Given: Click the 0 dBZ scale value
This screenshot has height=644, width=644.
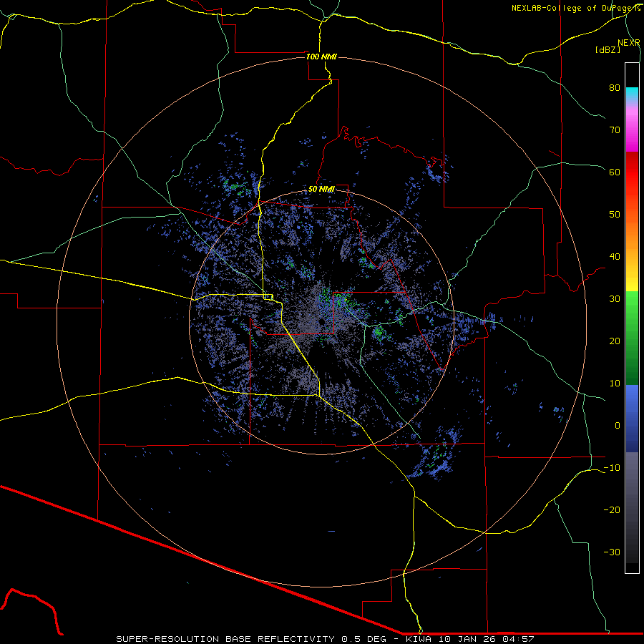Looking at the screenshot, I should (x=618, y=426).
